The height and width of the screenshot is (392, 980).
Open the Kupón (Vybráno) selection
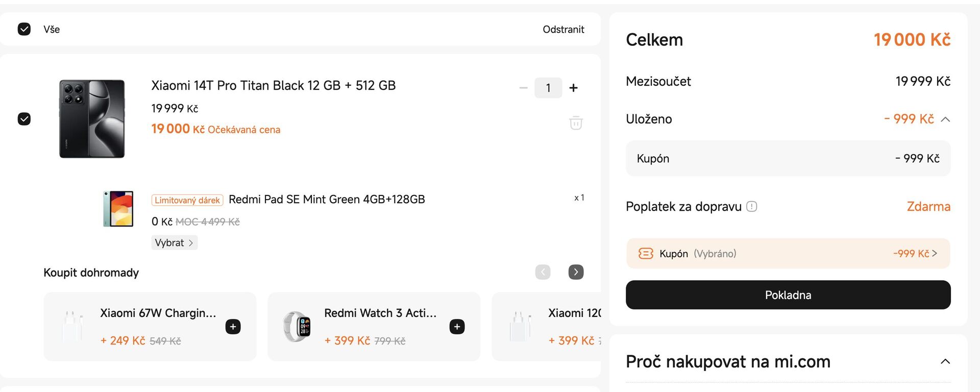pos(788,253)
